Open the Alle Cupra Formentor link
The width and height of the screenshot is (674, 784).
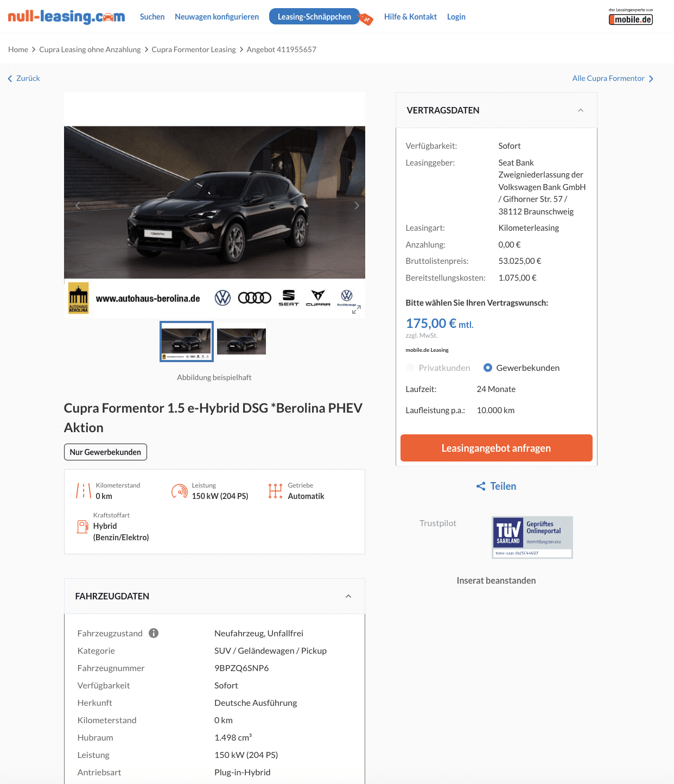click(608, 78)
